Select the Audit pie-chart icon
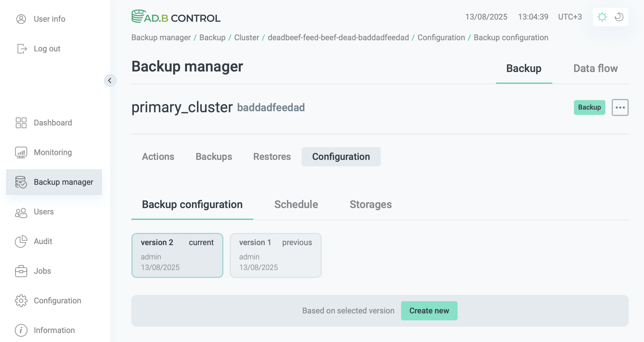This screenshot has width=644, height=342. pyautogui.click(x=21, y=241)
